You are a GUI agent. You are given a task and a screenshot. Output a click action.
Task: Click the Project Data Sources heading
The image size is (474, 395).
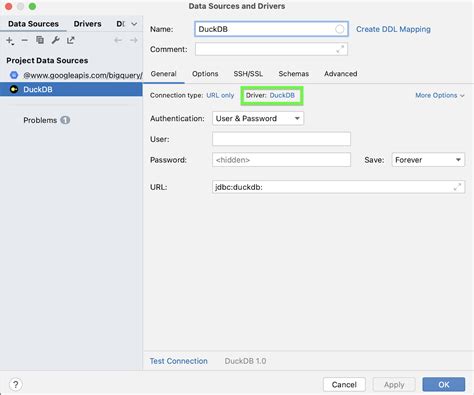click(47, 60)
